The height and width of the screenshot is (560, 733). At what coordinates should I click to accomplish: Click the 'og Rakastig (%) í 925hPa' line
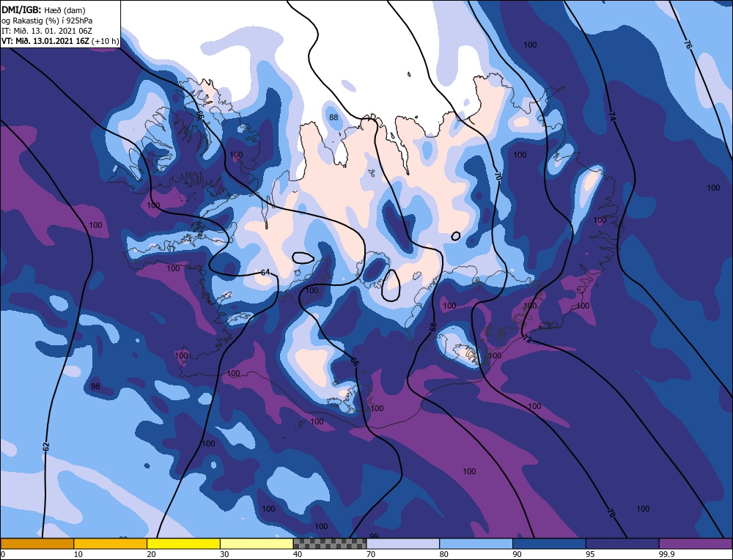(47, 21)
